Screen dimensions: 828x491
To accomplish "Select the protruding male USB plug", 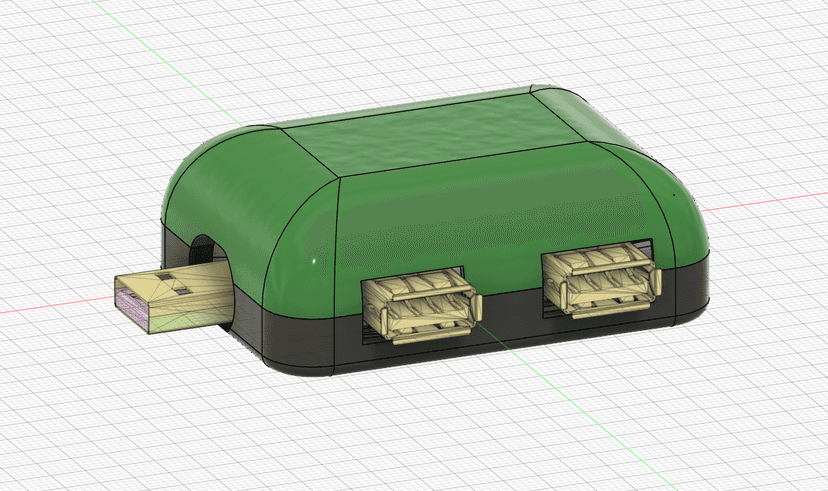I will click(x=174, y=296).
